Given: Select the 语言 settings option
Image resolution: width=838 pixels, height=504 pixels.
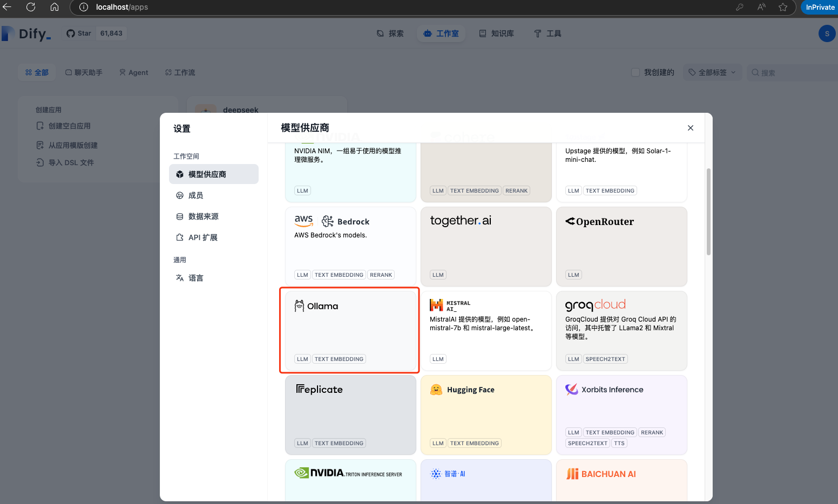Looking at the screenshot, I should click(195, 278).
